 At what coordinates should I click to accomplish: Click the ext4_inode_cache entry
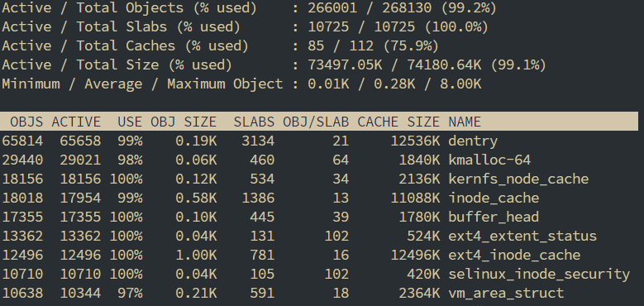(x=514, y=255)
